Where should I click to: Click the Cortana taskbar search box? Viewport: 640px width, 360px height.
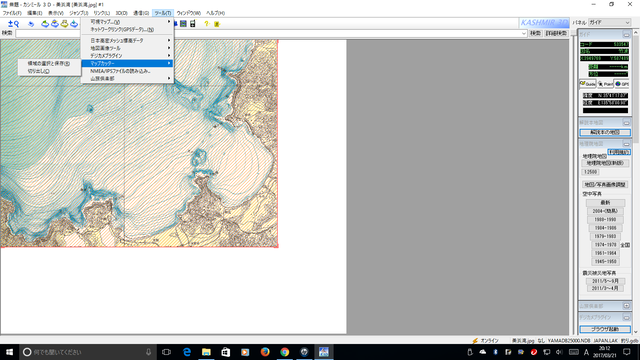click(88, 352)
